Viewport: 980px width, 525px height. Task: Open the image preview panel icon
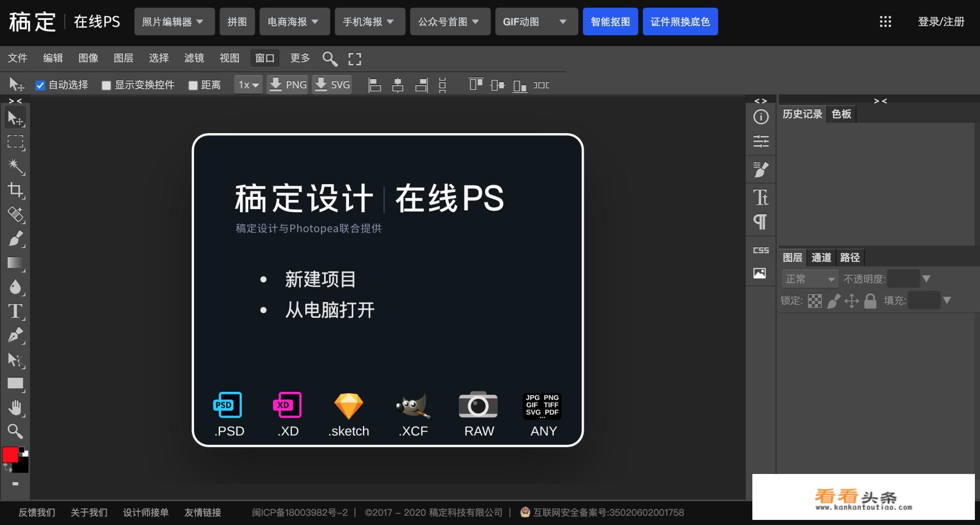tap(759, 273)
